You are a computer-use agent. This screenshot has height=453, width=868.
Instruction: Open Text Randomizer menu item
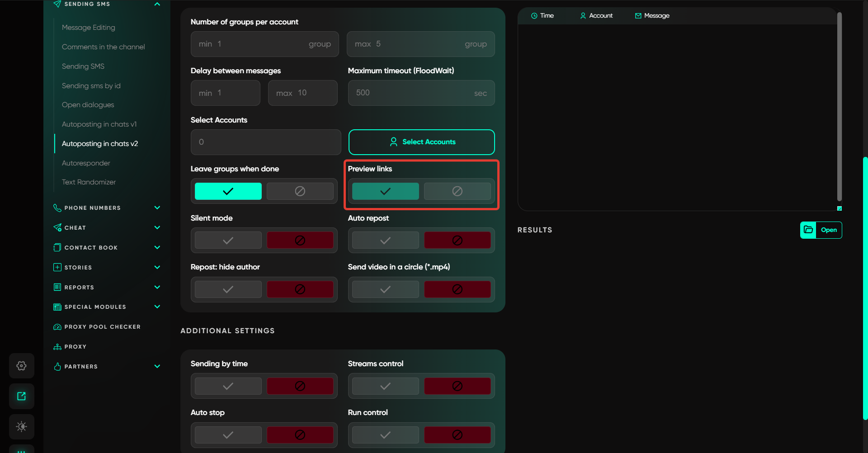tap(89, 182)
